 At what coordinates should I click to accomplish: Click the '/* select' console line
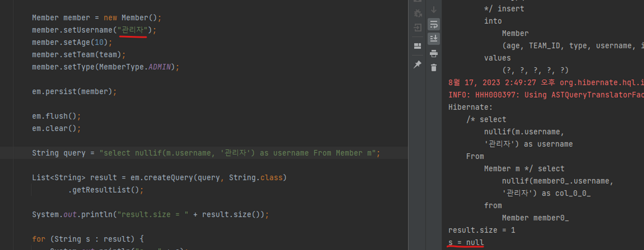(486, 120)
